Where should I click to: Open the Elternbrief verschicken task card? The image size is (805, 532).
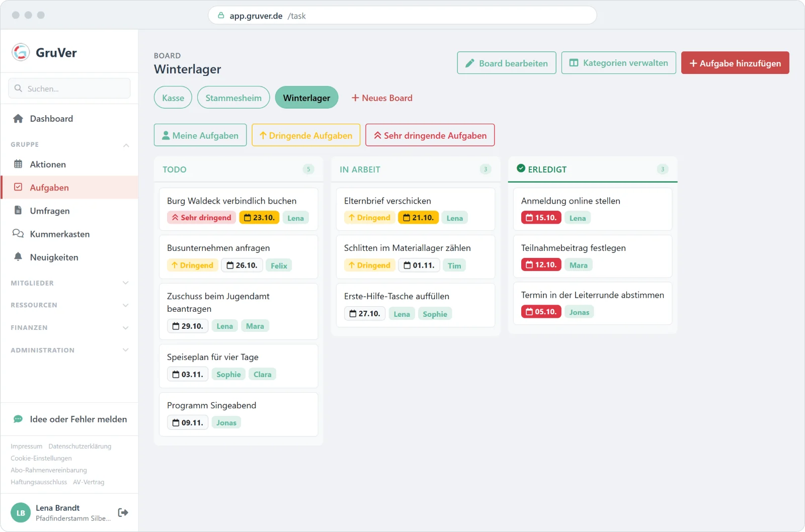tap(416, 209)
